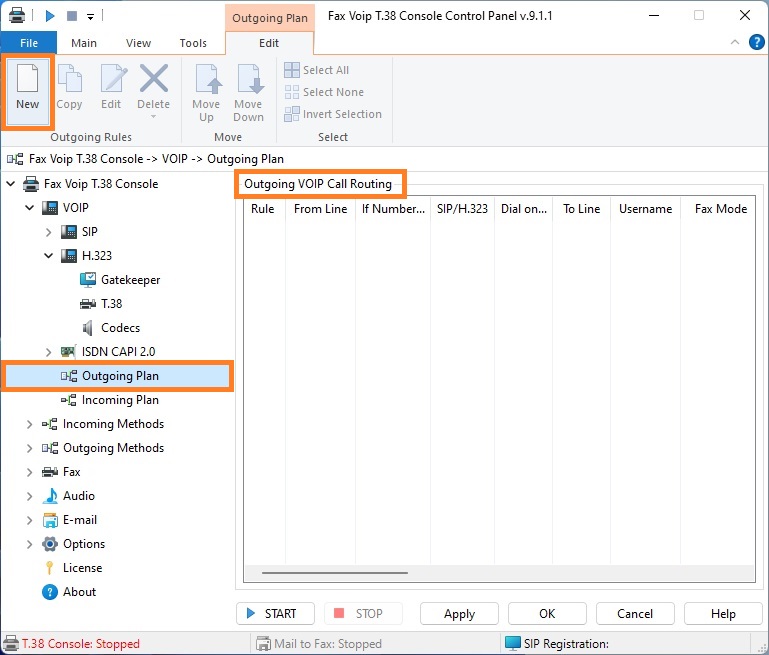The width and height of the screenshot is (769, 655).
Task: Open the About tree item
Action: point(79,592)
